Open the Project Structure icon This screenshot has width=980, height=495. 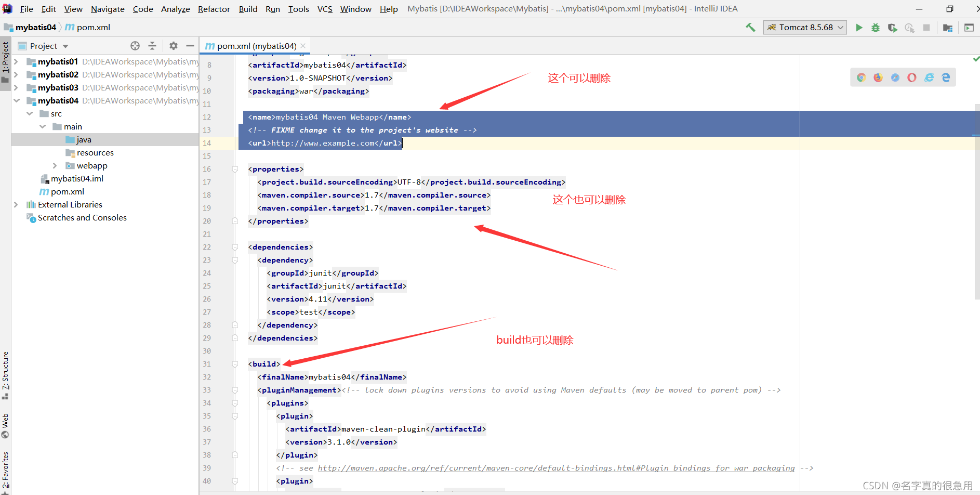click(x=948, y=28)
